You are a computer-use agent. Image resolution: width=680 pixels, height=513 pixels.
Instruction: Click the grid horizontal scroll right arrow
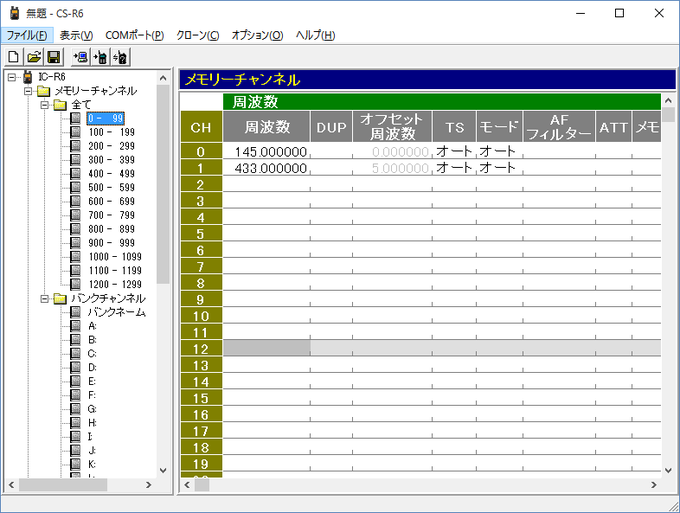(654, 485)
